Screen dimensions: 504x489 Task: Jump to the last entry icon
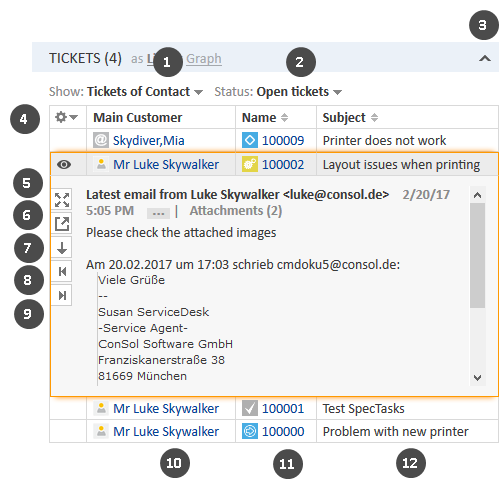pos(62,295)
